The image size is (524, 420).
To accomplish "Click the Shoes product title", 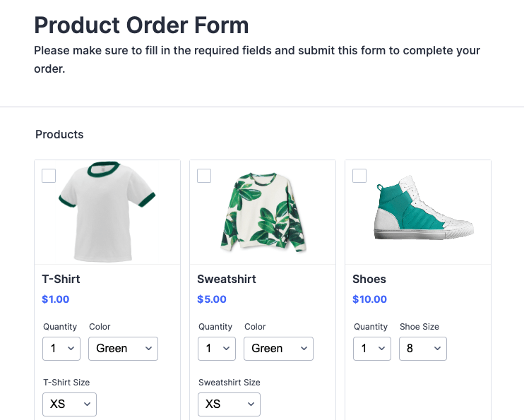I will [x=369, y=279].
